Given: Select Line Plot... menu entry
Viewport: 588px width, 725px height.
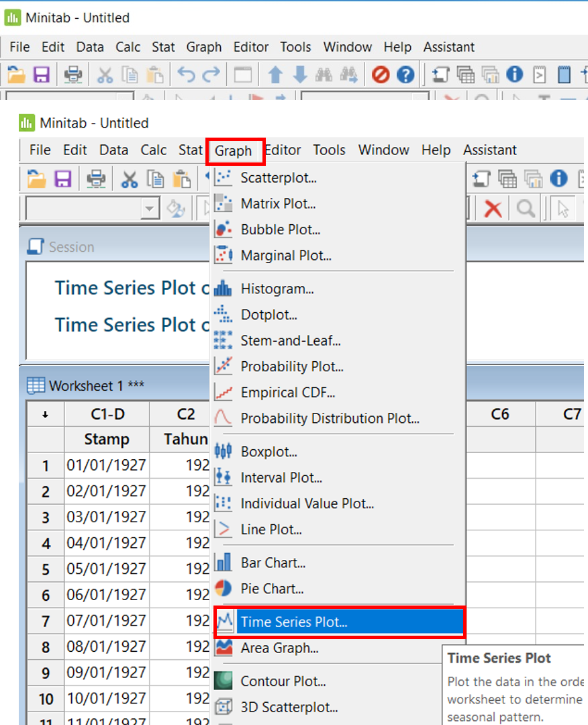Looking at the screenshot, I should tap(338, 530).
